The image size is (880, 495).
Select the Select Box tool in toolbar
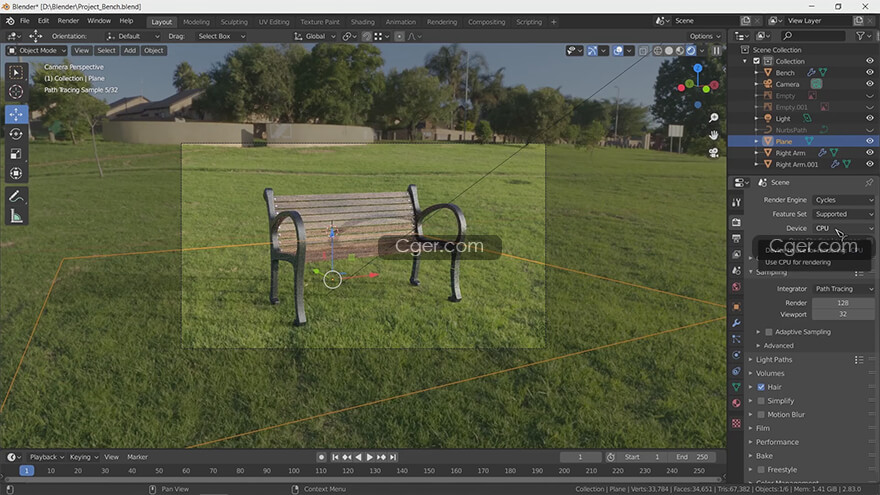16,72
